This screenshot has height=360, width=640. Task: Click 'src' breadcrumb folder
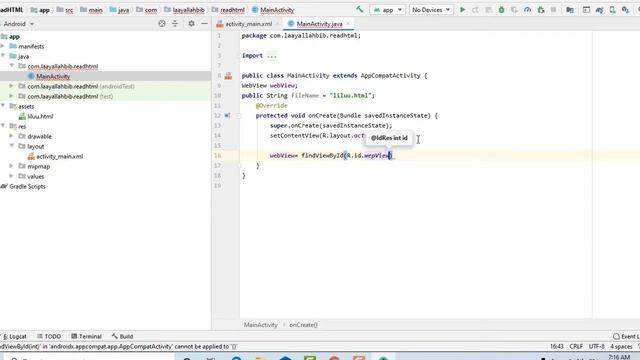pos(65,10)
